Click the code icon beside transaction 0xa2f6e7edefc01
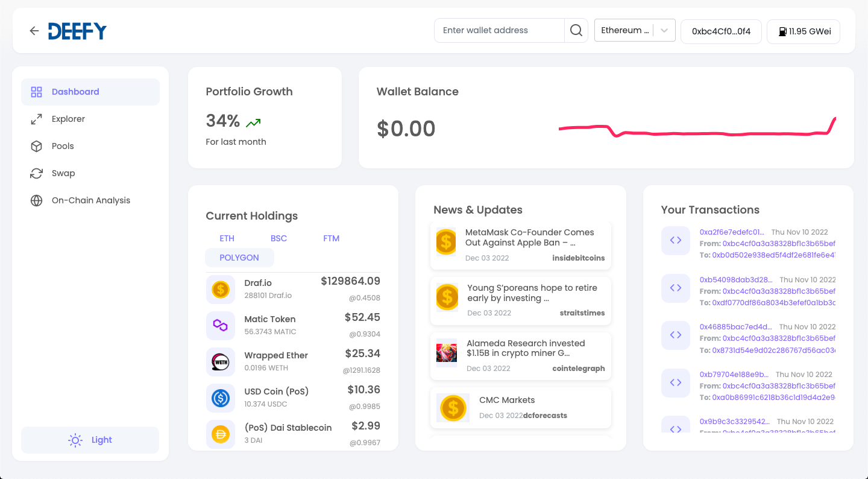868x479 pixels. point(675,240)
